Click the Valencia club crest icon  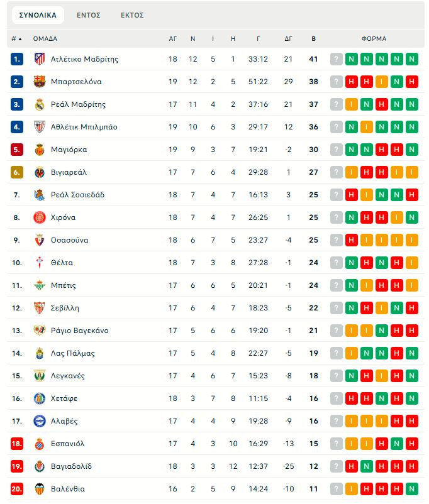click(40, 489)
